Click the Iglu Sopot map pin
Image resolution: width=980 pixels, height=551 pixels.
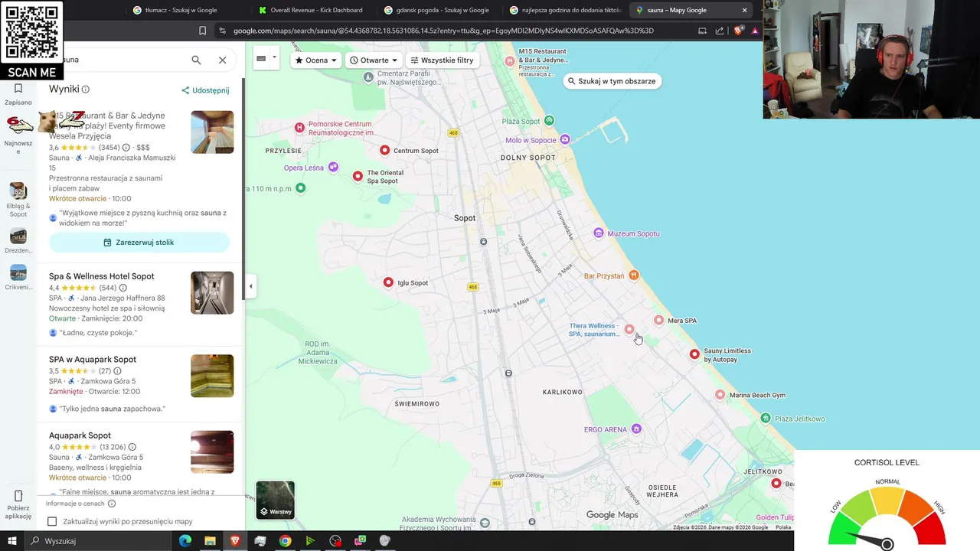(x=388, y=282)
